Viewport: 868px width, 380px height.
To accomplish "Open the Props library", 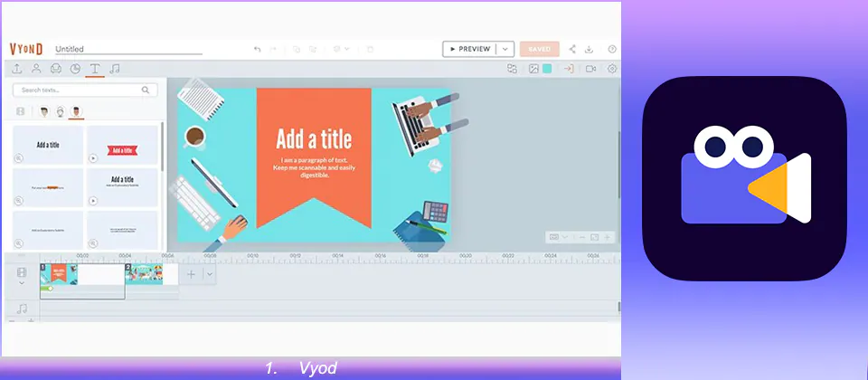I will tap(55, 69).
